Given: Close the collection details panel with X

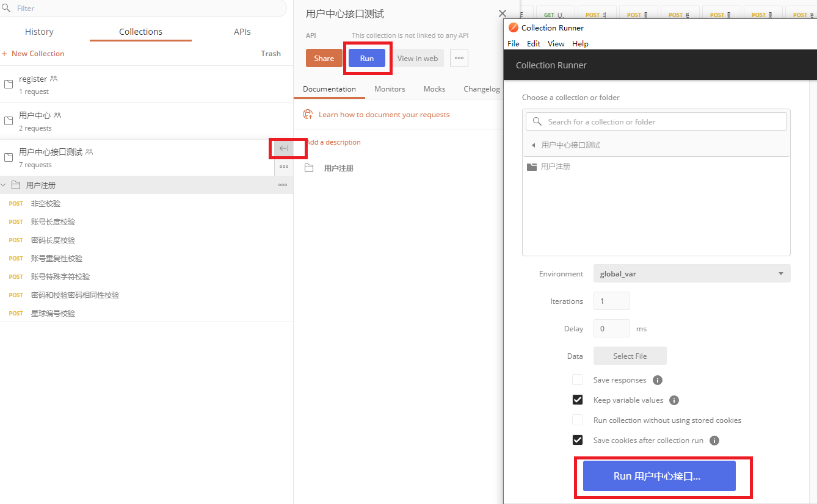Looking at the screenshot, I should [x=502, y=13].
